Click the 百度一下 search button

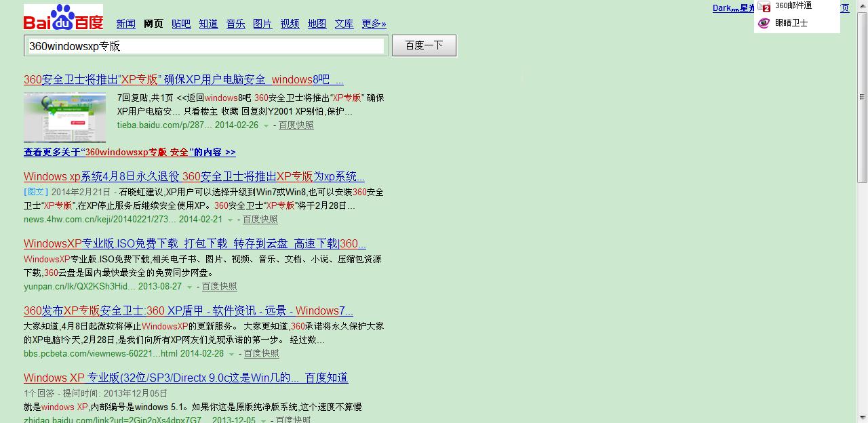point(424,45)
